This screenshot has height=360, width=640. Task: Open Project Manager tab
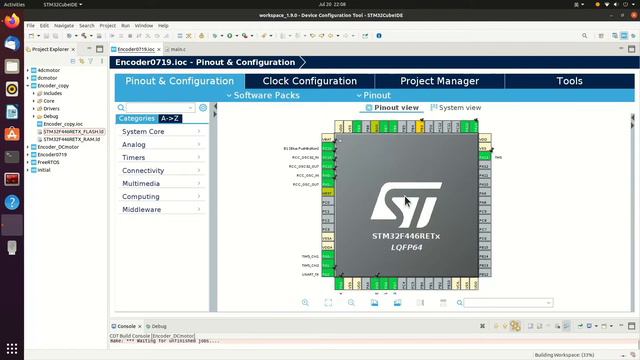point(439,81)
